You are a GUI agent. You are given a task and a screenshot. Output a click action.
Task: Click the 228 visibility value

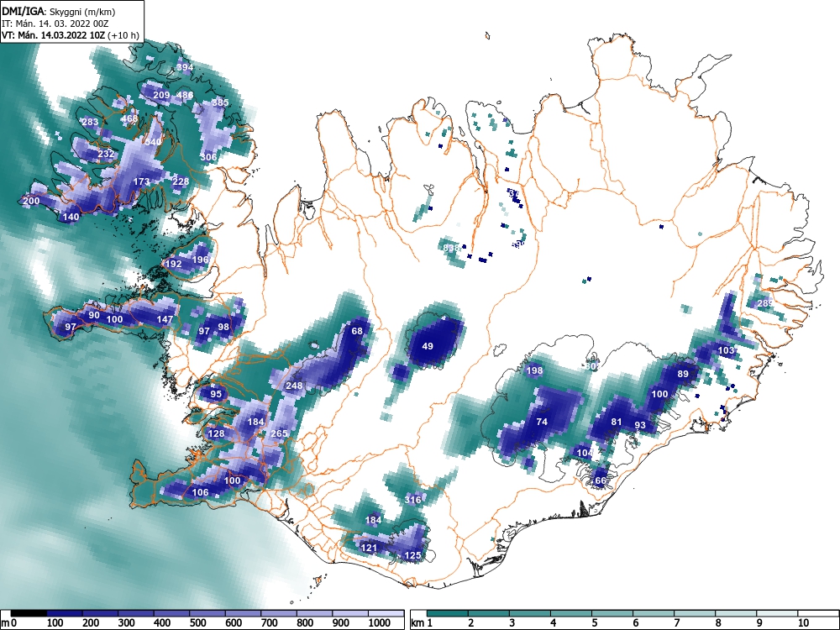pos(181,181)
